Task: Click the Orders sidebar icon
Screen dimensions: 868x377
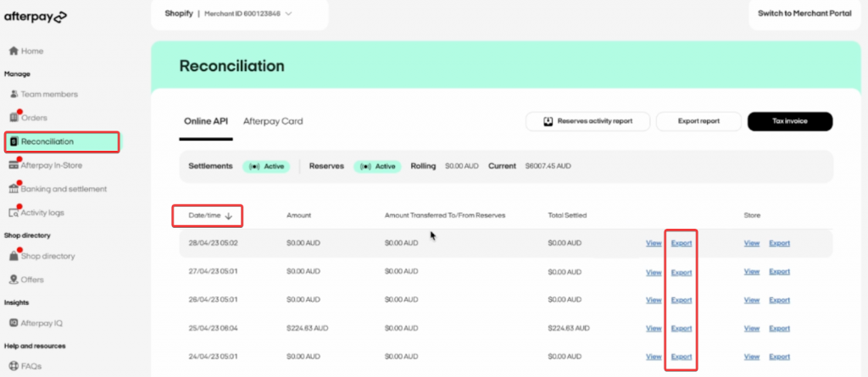Action: 14,117
